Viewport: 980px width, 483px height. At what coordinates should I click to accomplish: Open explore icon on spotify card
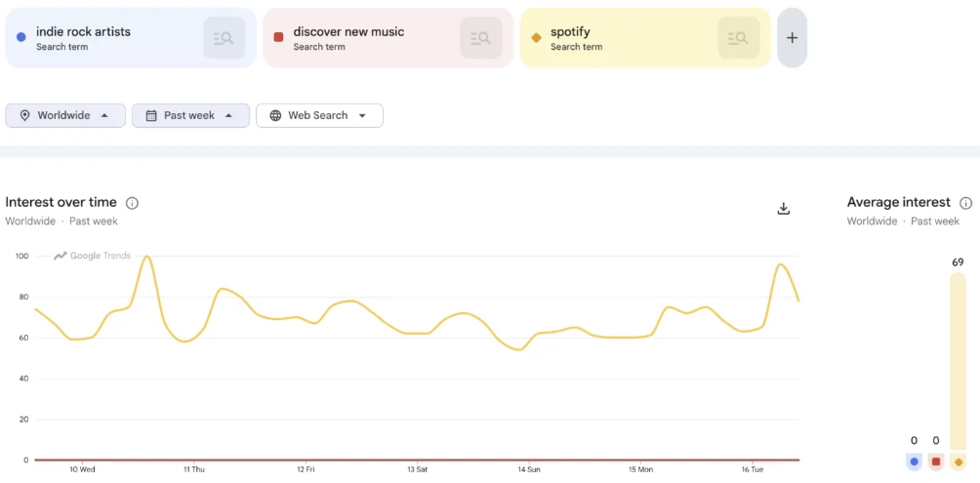pyautogui.click(x=738, y=38)
